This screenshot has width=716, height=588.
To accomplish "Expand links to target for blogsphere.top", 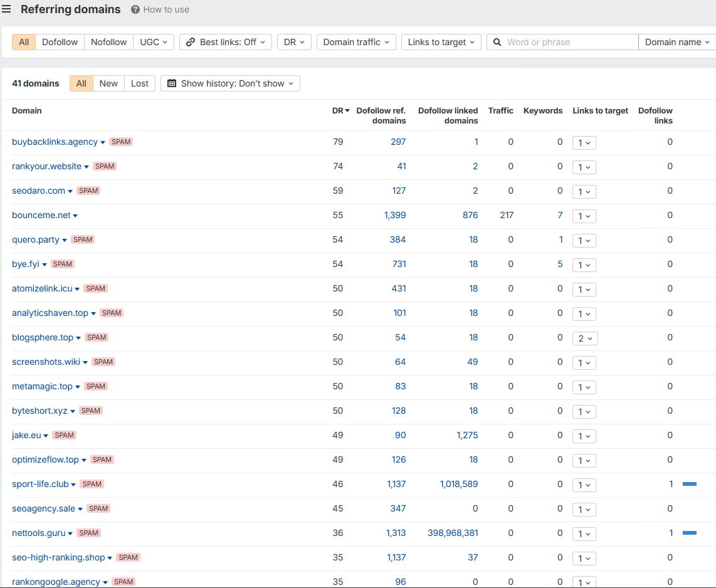I will 585,339.
